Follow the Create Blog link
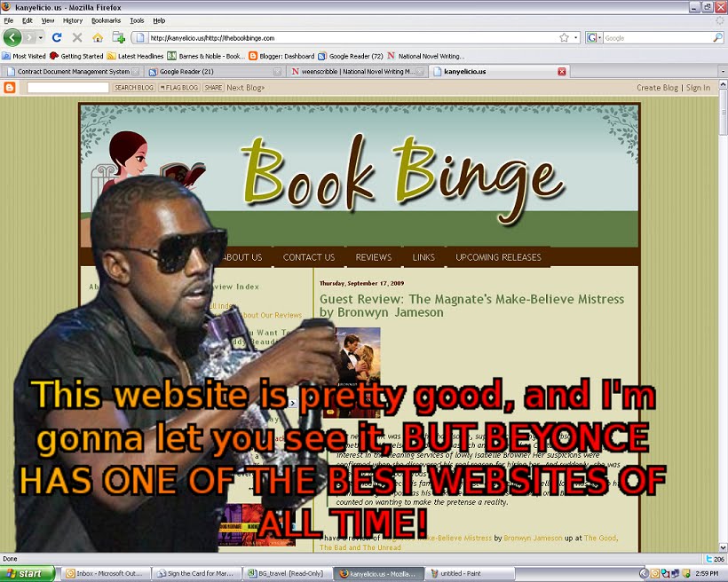The height and width of the screenshot is (582, 728). [x=658, y=87]
